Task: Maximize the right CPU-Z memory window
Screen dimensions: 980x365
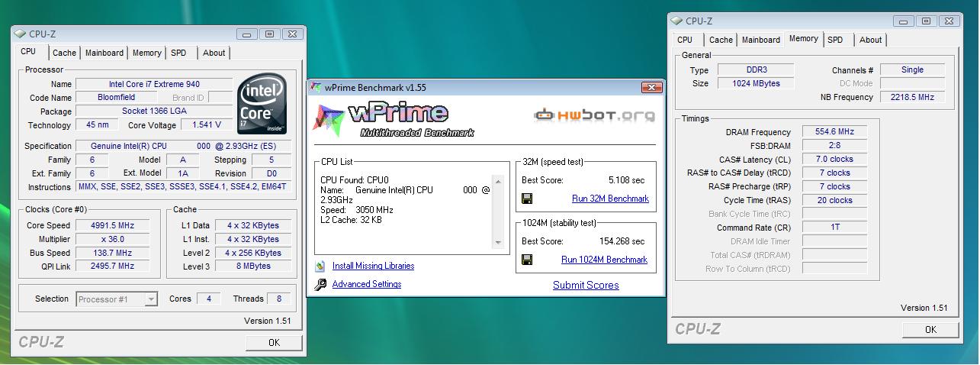Action: (927, 21)
